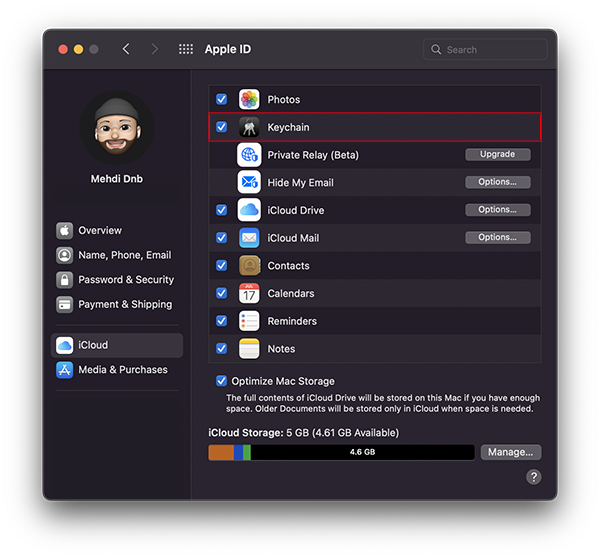The height and width of the screenshot is (557, 600).
Task: Uncheck the Photos checkbox
Action: [x=222, y=99]
